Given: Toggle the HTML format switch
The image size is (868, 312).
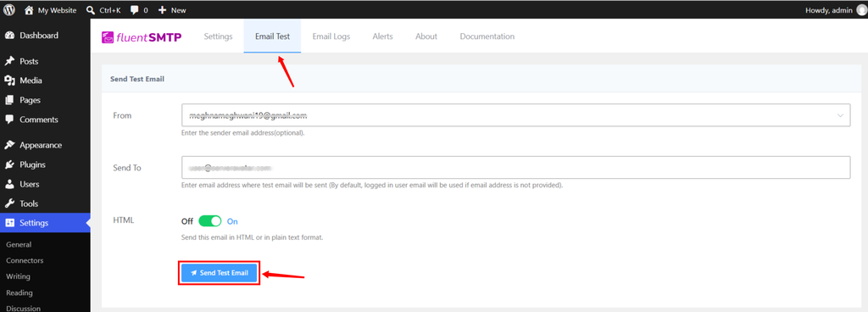Looking at the screenshot, I should pos(210,221).
